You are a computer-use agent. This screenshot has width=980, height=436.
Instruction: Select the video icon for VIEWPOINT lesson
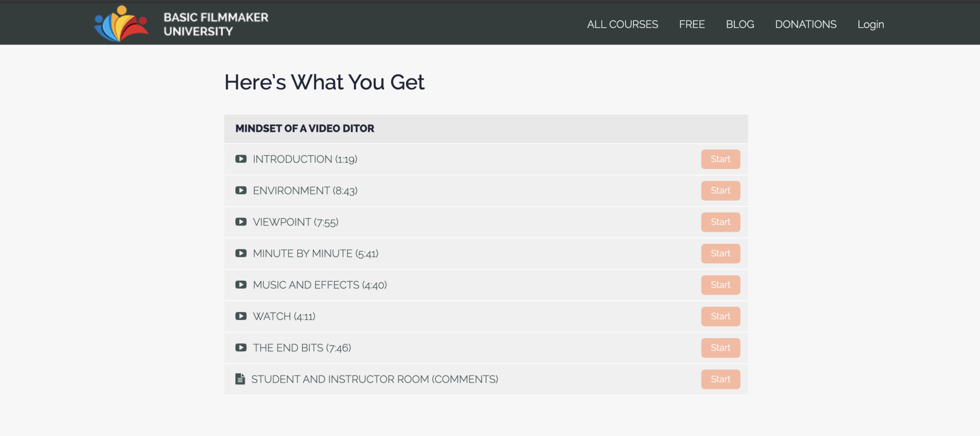[x=240, y=222]
